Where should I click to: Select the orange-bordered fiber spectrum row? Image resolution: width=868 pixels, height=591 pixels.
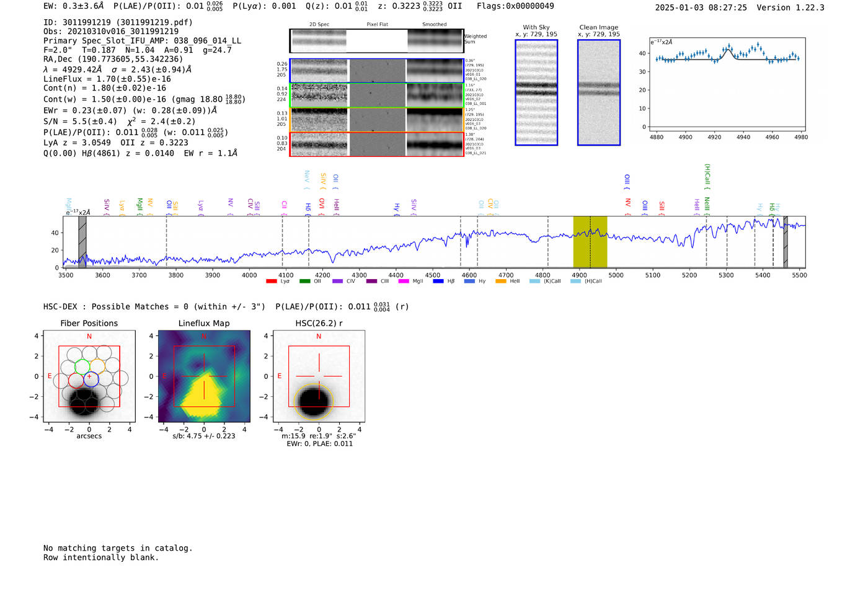[377, 120]
